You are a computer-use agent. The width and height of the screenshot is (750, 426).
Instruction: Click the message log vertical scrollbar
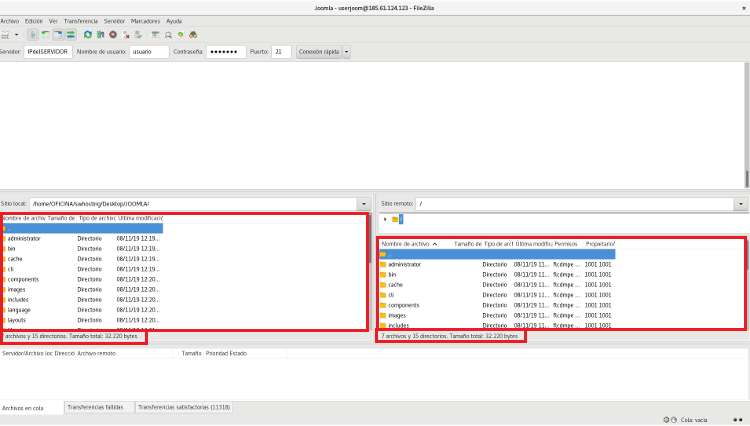[747, 125]
